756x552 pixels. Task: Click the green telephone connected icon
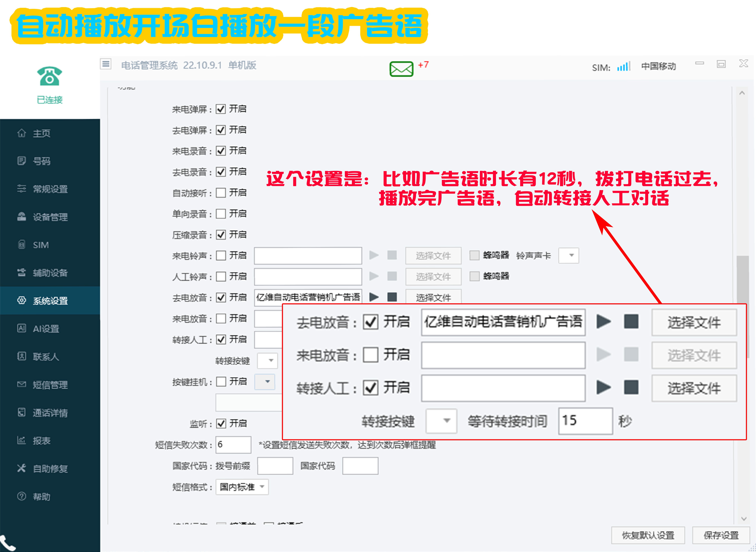tap(49, 76)
